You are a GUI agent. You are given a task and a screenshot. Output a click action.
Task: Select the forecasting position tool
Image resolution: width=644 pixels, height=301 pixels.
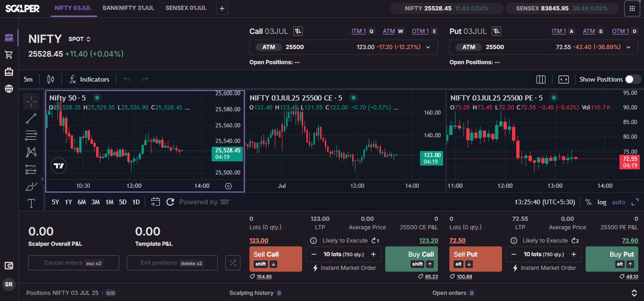coord(31,169)
